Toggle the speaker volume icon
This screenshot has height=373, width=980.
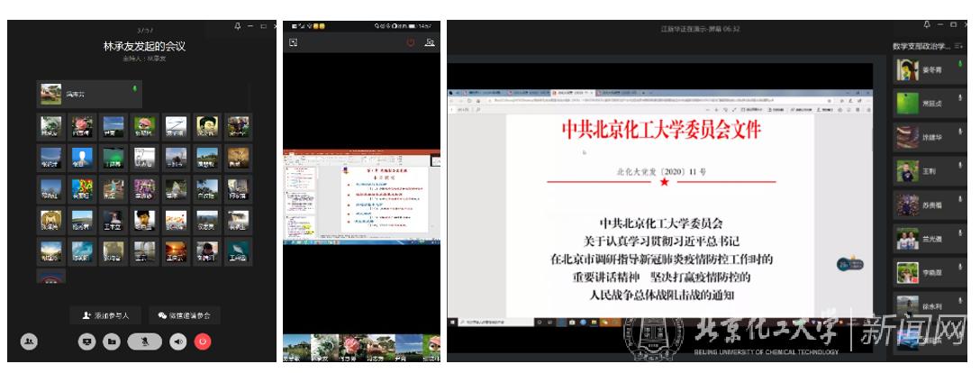click(x=178, y=341)
